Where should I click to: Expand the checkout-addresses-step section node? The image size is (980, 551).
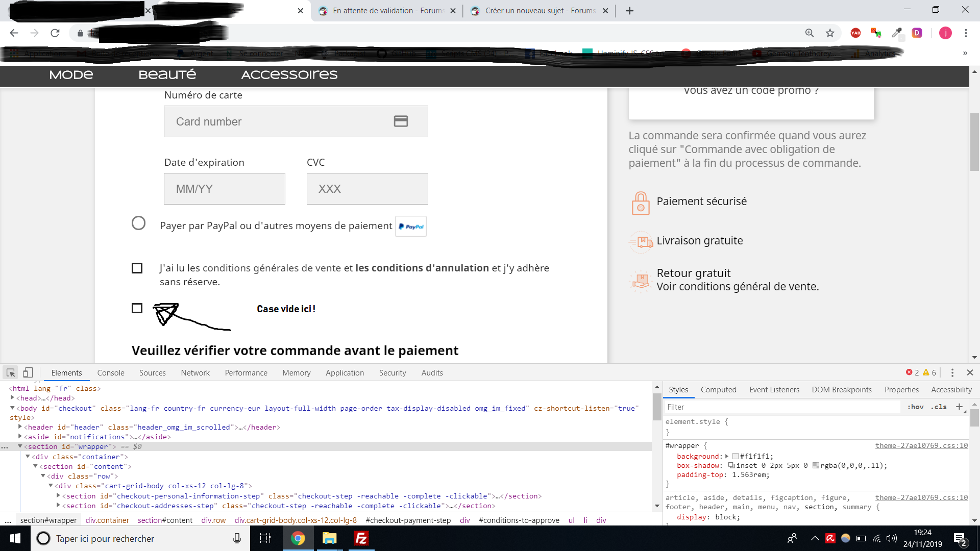[58, 506]
